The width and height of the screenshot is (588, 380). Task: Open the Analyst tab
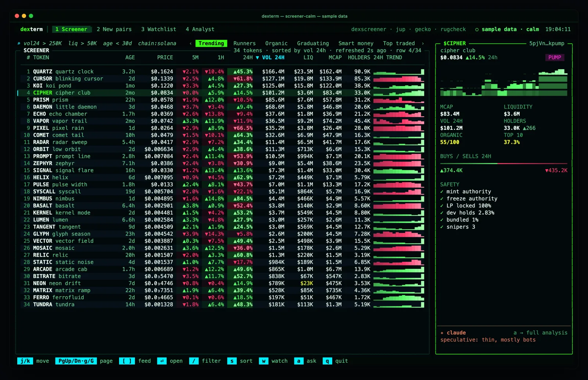click(x=200, y=29)
